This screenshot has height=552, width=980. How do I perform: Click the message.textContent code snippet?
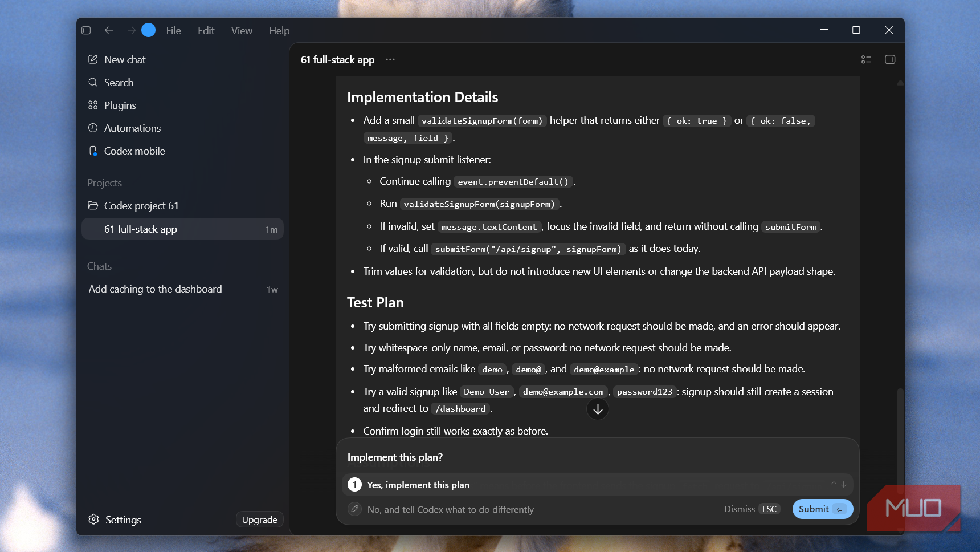(489, 227)
